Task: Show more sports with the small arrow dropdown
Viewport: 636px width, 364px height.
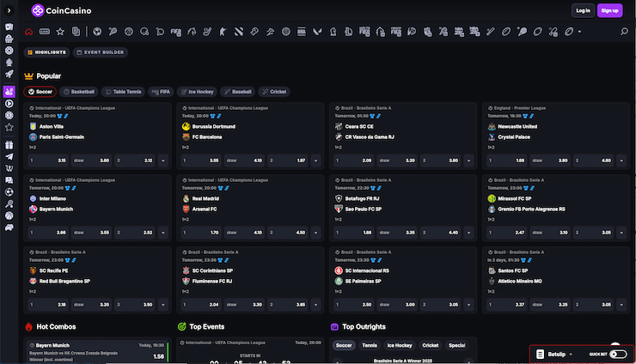Action: click(x=579, y=32)
